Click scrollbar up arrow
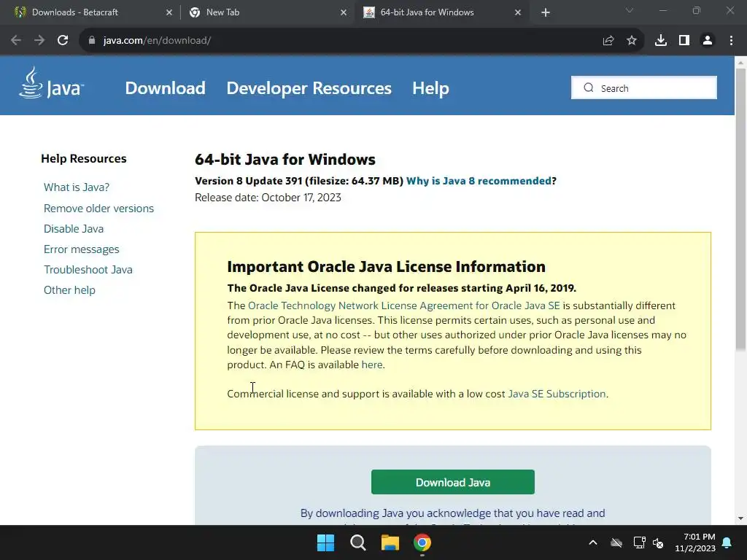The image size is (747, 560). (x=740, y=63)
